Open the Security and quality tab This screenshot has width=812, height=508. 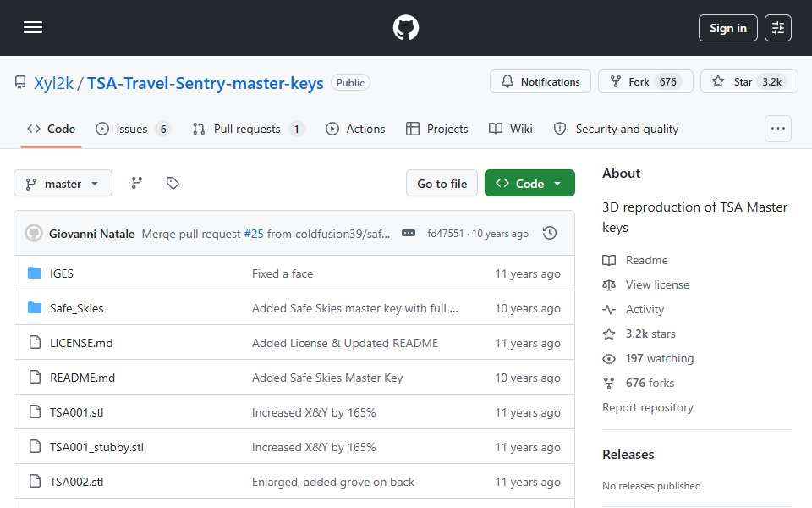(x=617, y=129)
